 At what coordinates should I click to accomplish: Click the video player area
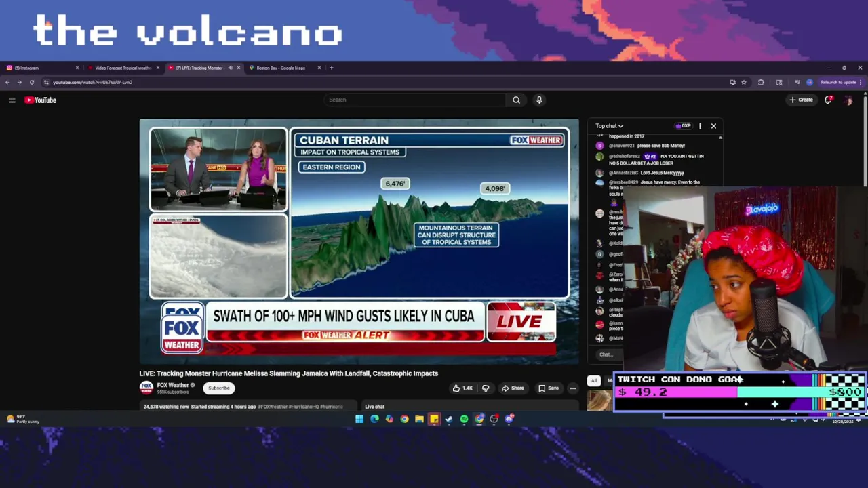coord(359,241)
